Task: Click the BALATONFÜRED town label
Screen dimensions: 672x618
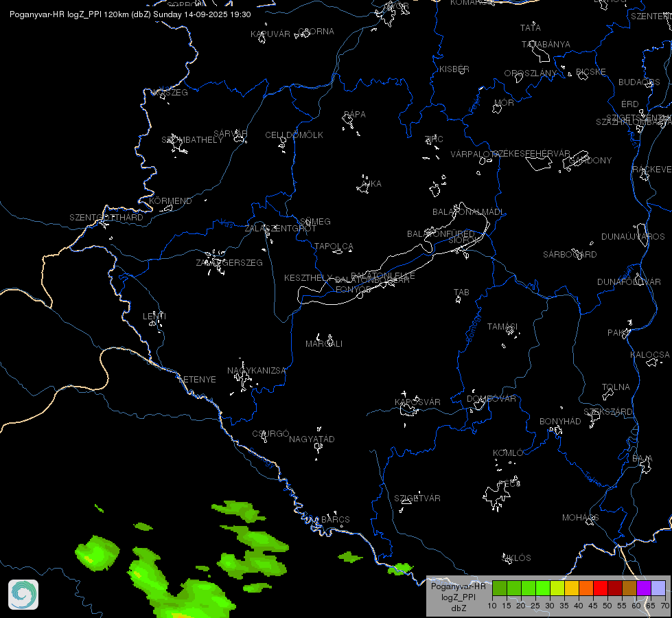Action: 441,234
